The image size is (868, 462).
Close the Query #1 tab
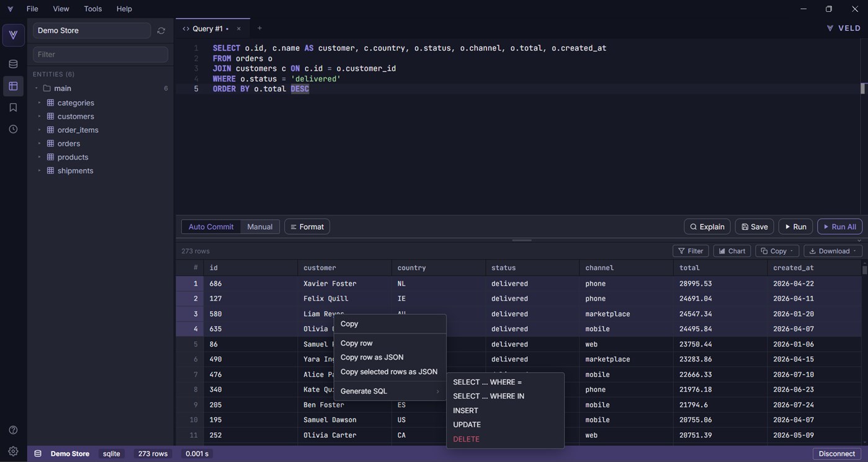tap(239, 29)
